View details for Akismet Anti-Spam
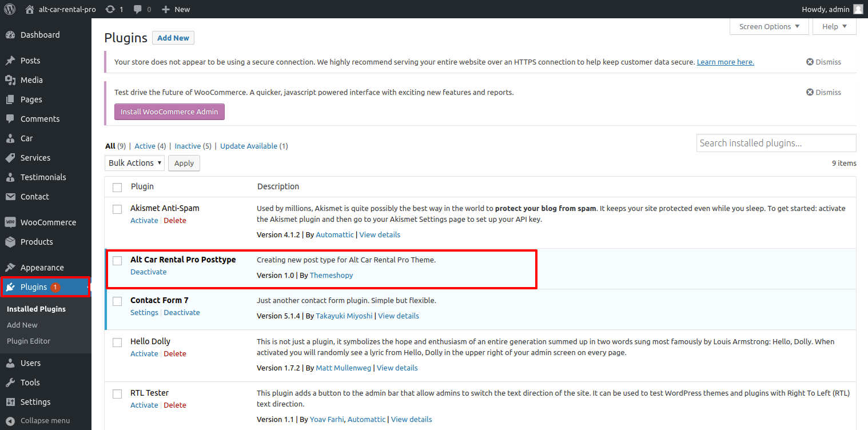This screenshot has width=868, height=430. click(x=380, y=234)
